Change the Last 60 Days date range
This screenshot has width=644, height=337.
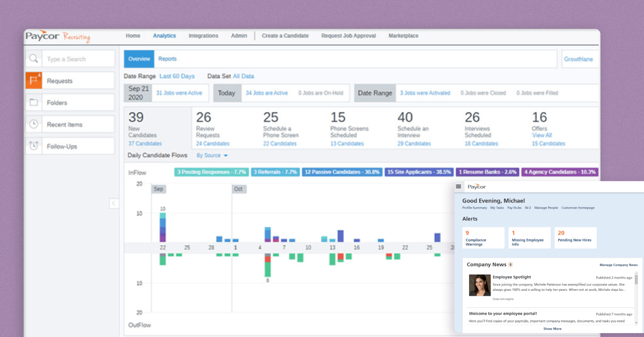pos(177,76)
